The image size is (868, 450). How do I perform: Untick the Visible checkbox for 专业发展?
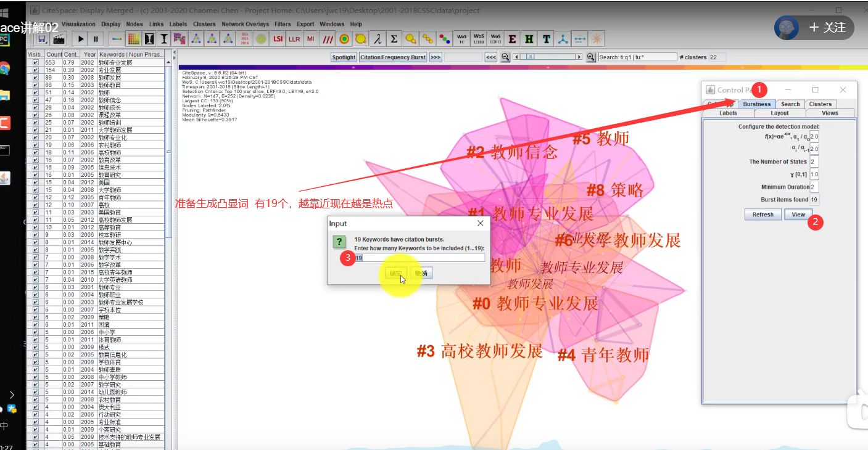pyautogui.click(x=36, y=70)
